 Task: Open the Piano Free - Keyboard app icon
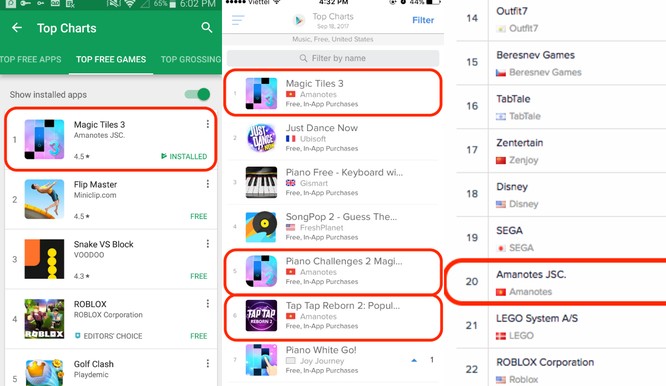[x=262, y=182]
